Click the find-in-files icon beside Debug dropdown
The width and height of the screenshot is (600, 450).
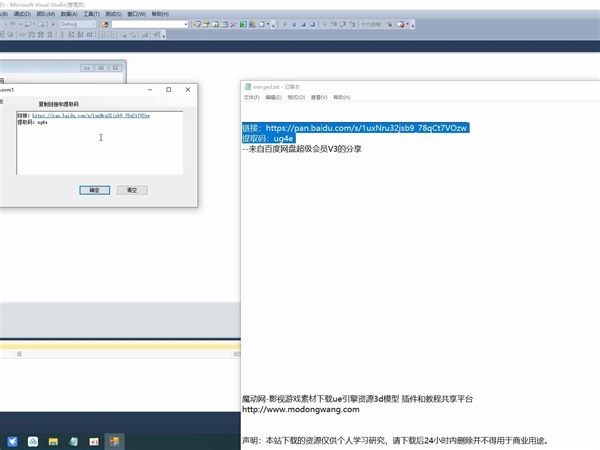pos(105,24)
